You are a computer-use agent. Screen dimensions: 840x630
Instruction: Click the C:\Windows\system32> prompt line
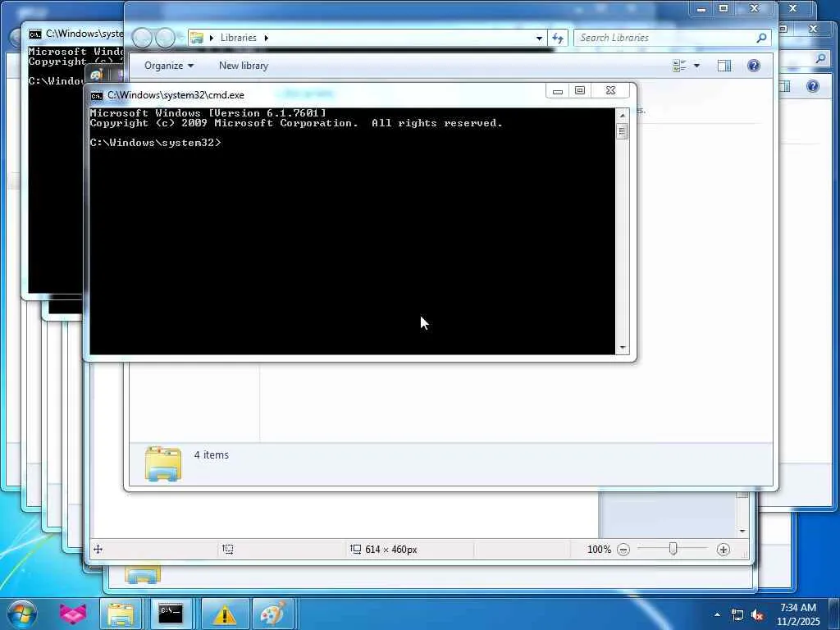click(155, 143)
